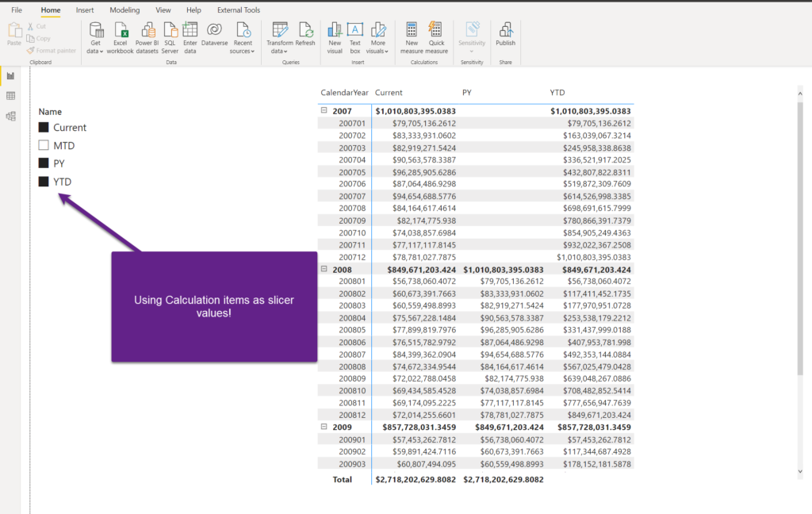The image size is (812, 514).
Task: Click the Total Current value $2,718,202,629.8082
Action: [x=416, y=480]
